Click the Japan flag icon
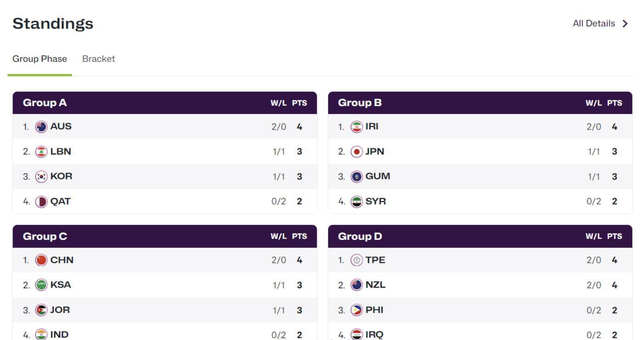644x340 pixels. click(x=356, y=152)
